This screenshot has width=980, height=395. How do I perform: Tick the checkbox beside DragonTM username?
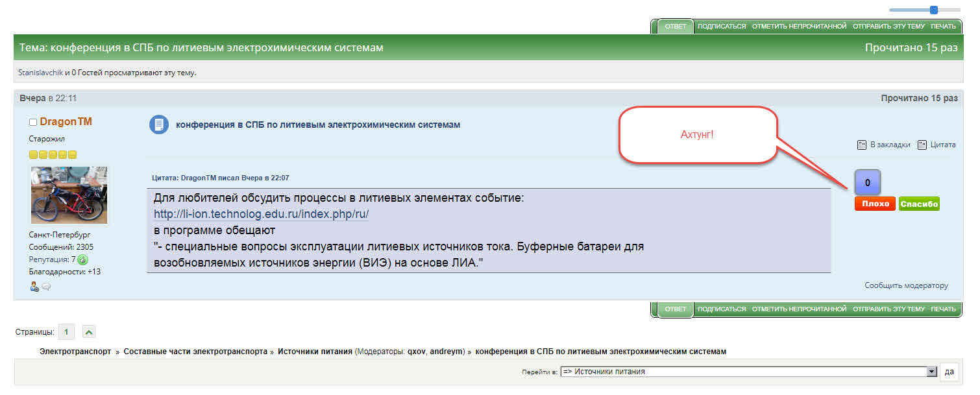coord(33,123)
